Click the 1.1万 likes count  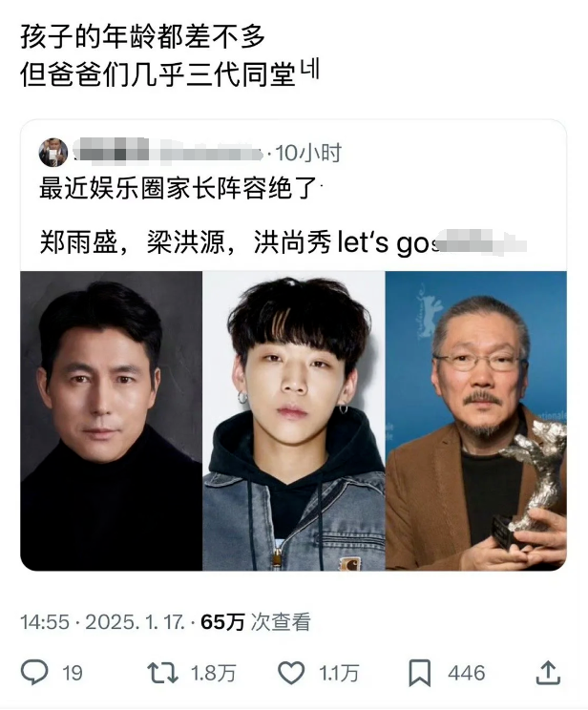coord(339,674)
